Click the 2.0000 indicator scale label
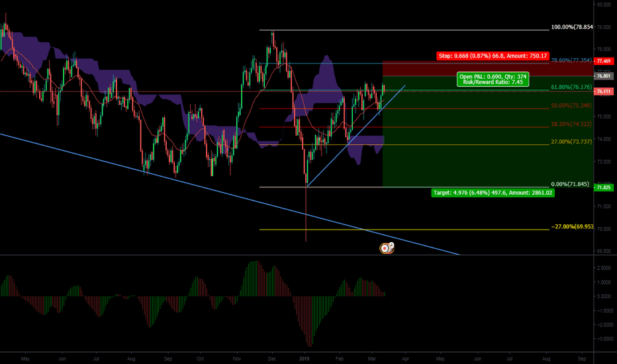 point(604,268)
